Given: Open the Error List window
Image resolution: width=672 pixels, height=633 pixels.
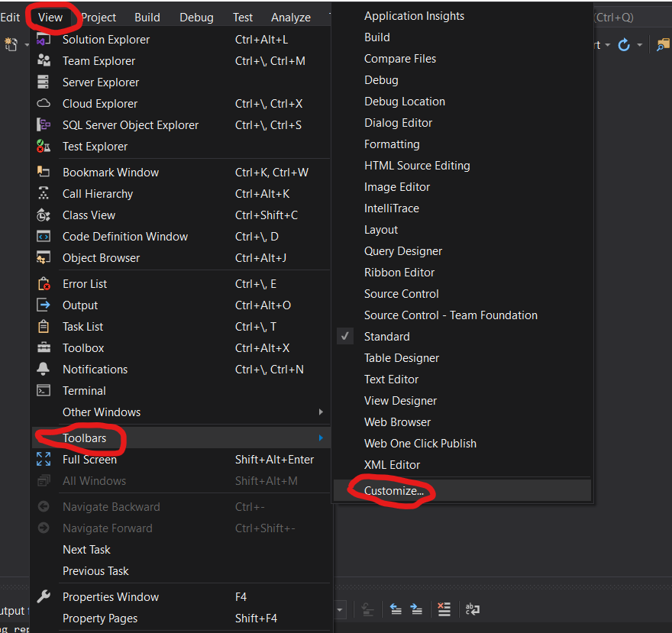Looking at the screenshot, I should 85,283.
